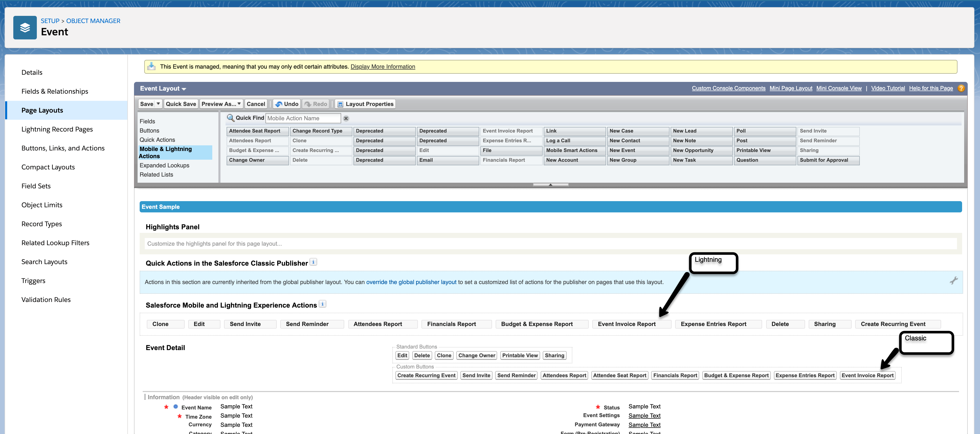This screenshot has height=434, width=980.
Task: Click the Object Manager stack icon
Action: [25, 27]
